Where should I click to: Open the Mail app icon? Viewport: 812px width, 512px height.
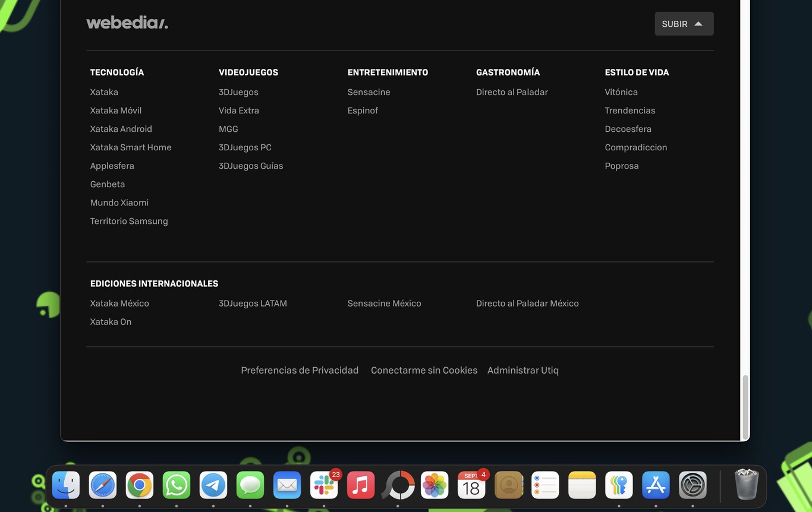(287, 485)
